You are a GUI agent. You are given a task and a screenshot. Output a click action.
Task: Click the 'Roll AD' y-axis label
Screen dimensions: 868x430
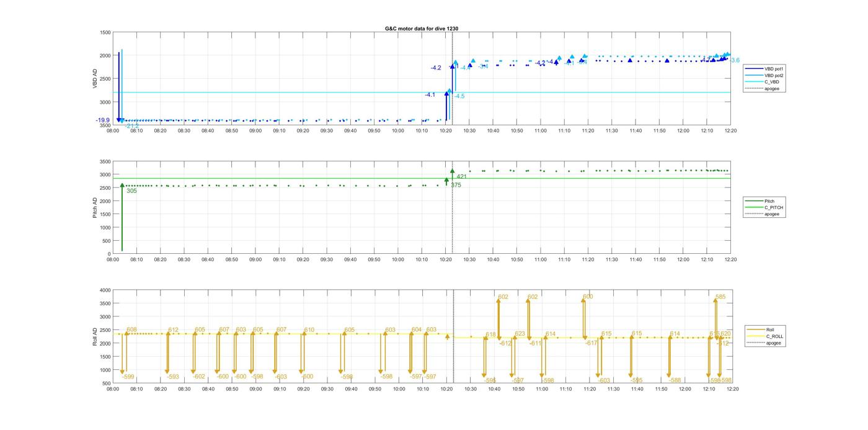pyautogui.click(x=95, y=336)
